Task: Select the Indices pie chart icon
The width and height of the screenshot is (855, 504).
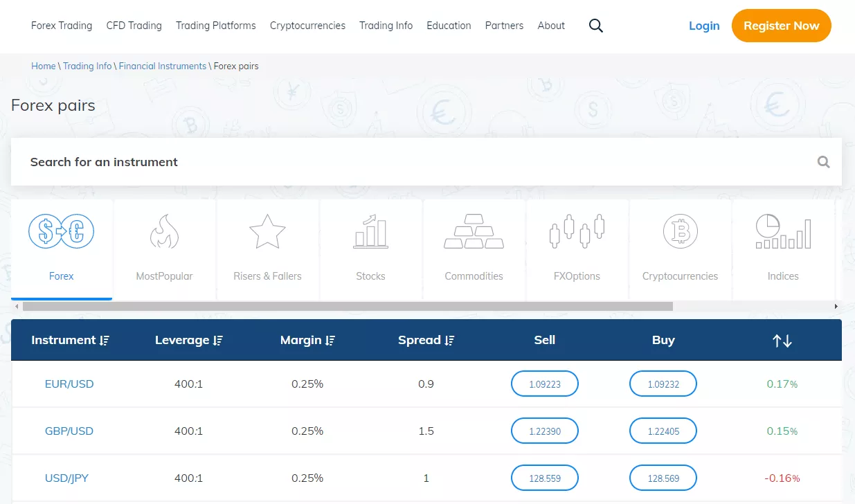Action: (x=783, y=231)
